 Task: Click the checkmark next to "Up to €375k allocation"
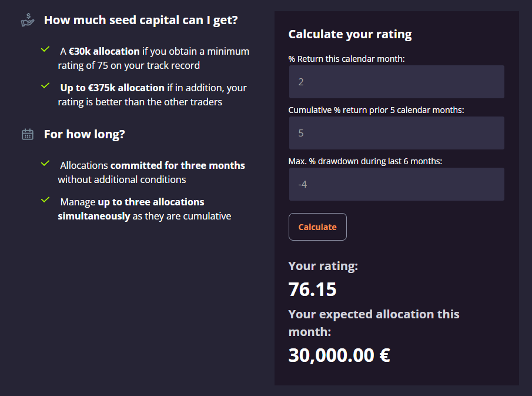coord(45,86)
